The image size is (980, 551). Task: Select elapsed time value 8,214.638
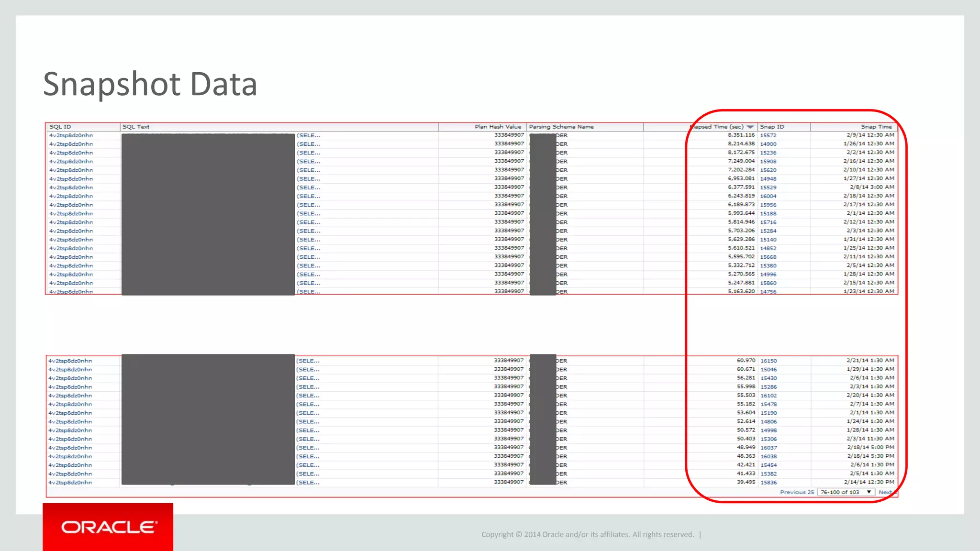[x=741, y=143]
